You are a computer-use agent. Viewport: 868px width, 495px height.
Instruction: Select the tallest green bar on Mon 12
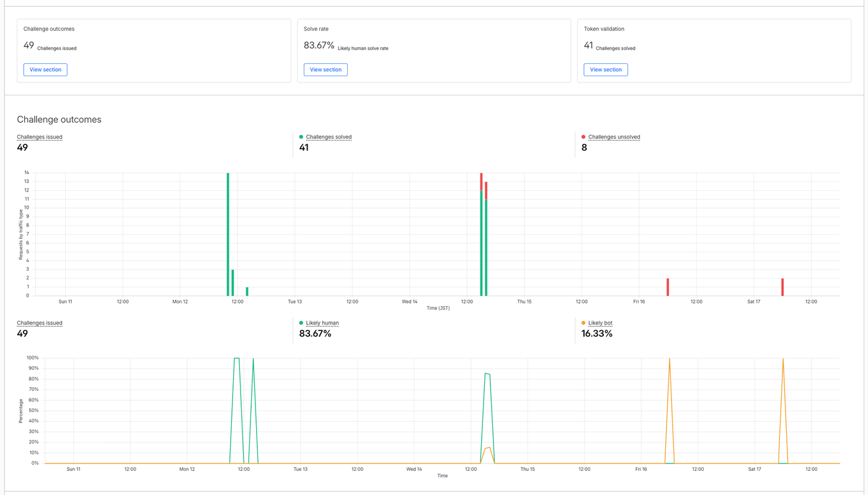point(228,234)
